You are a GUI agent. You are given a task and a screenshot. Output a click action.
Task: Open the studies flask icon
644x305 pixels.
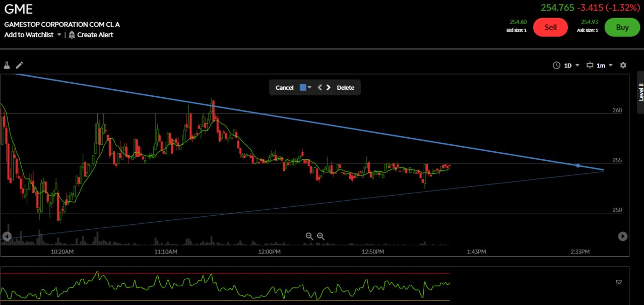pyautogui.click(x=7, y=65)
